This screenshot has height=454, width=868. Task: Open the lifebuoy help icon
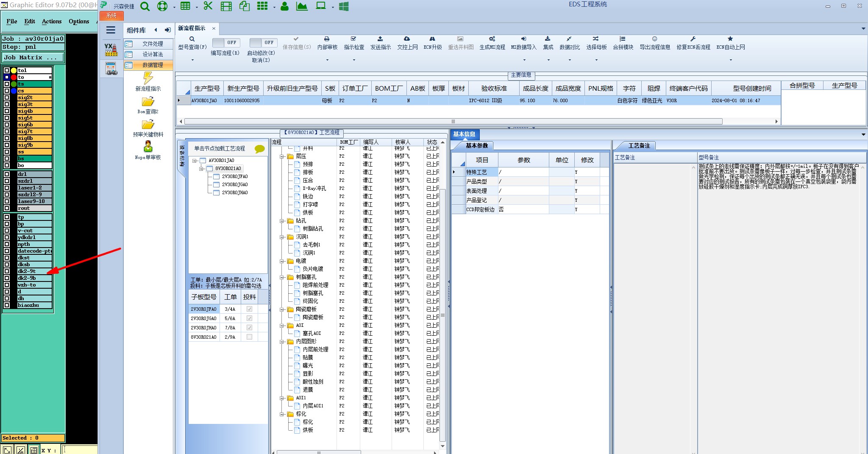[x=162, y=6]
